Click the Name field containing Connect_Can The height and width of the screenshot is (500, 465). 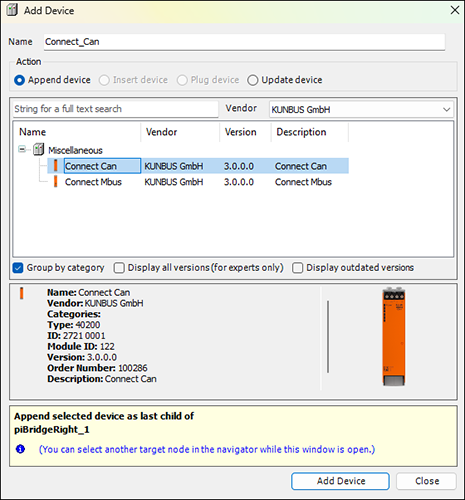244,42
